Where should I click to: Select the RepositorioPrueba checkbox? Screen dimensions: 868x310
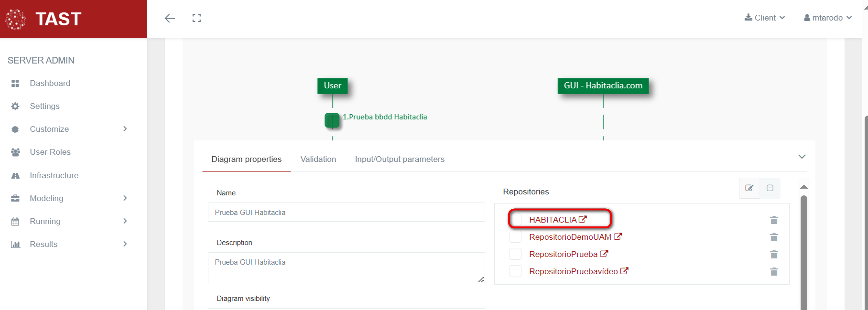515,254
